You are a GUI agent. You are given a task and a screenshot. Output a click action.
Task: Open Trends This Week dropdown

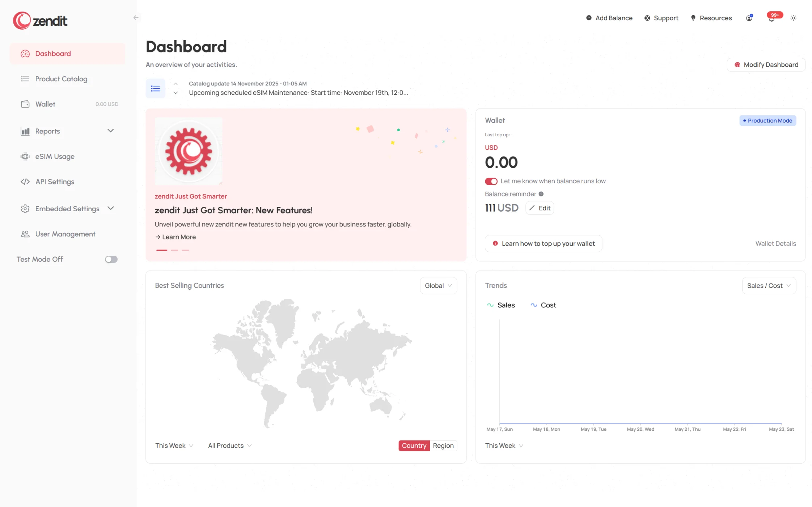click(504, 446)
